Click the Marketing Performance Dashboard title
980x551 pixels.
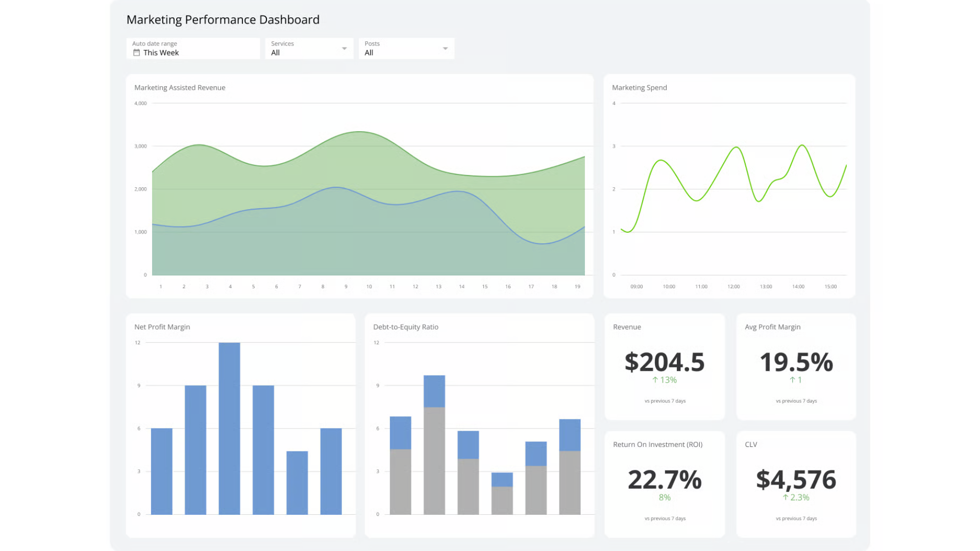(223, 19)
